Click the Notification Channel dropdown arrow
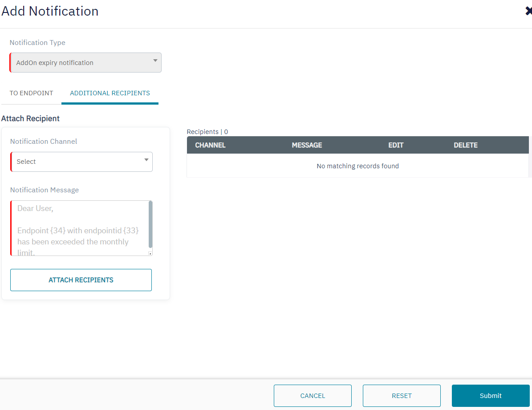This screenshot has width=532, height=410. 146,160
